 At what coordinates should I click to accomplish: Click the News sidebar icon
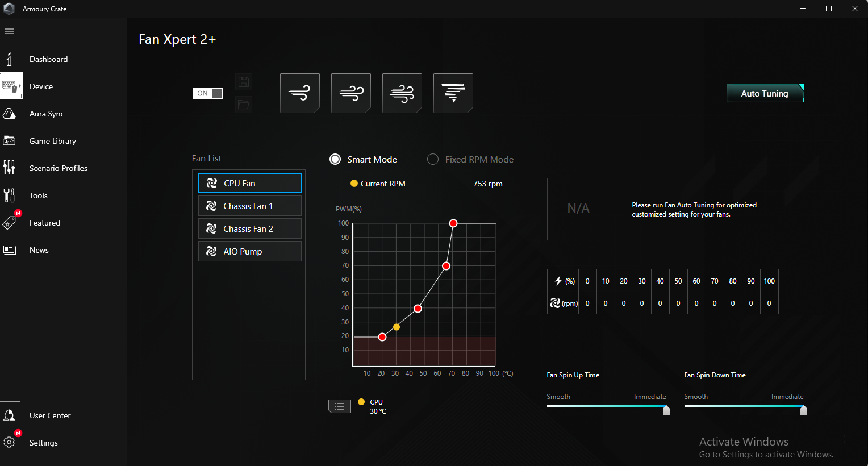9,250
